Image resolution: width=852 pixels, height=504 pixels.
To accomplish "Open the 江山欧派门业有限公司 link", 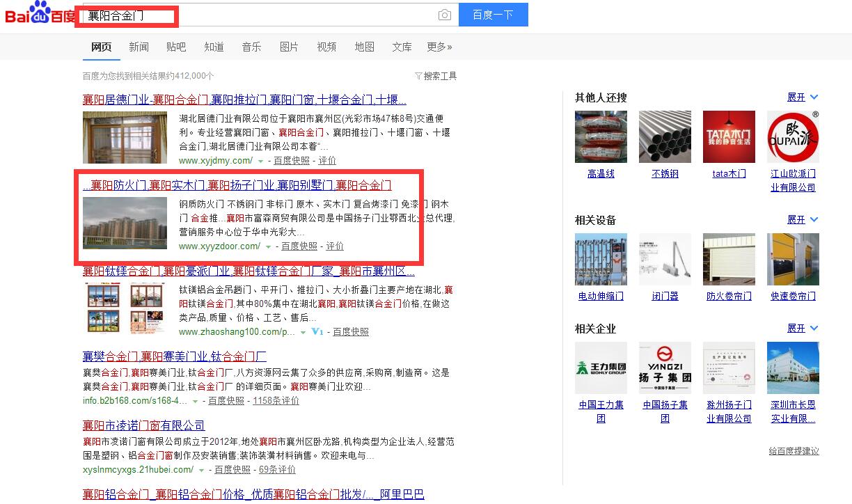I will (793, 180).
